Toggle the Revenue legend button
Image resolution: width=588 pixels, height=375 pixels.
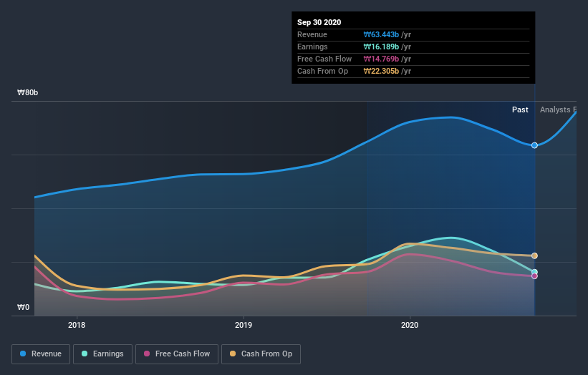pyautogui.click(x=41, y=354)
